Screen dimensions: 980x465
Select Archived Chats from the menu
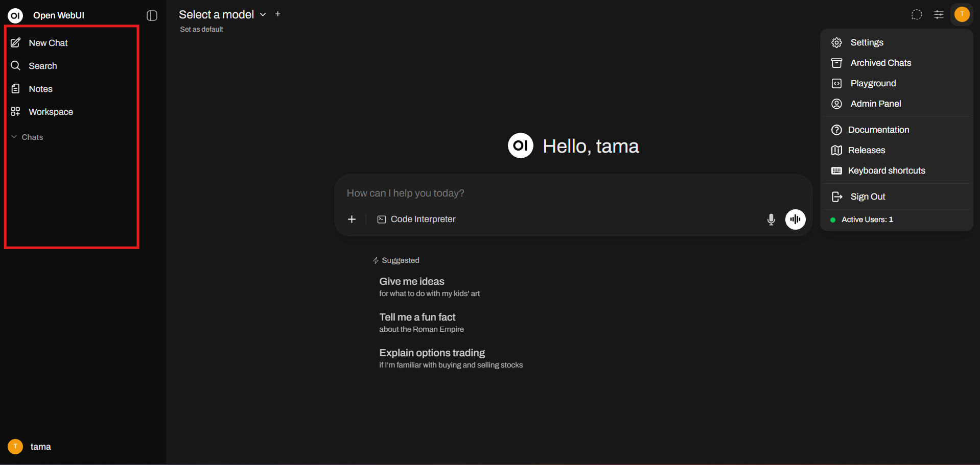pos(880,63)
